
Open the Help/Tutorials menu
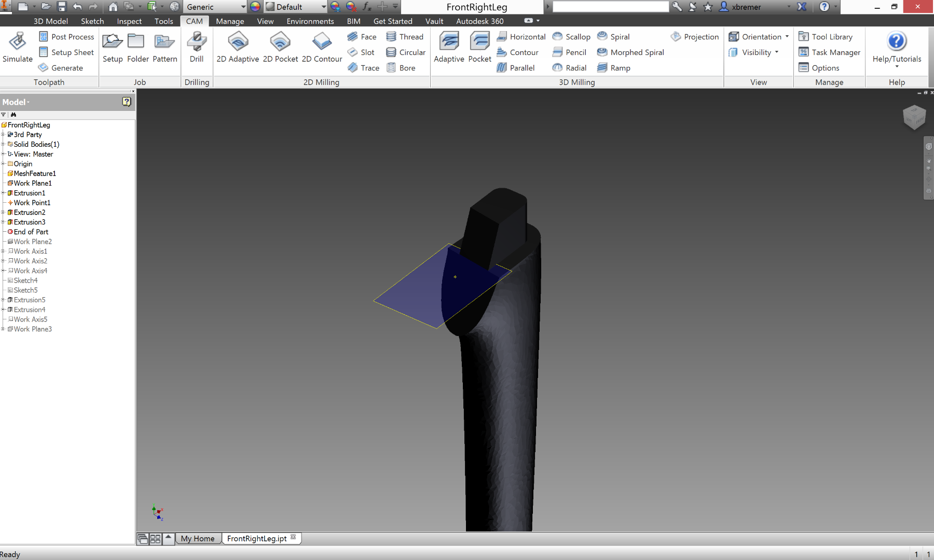click(897, 49)
